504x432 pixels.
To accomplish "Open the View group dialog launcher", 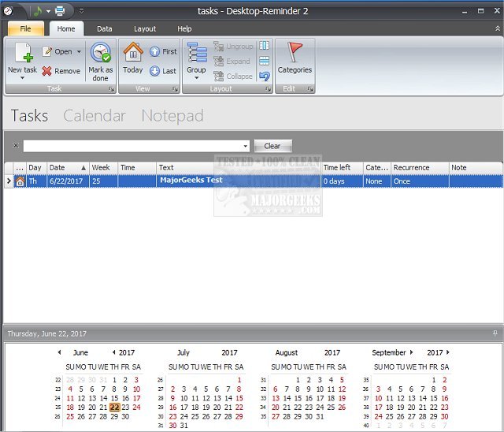I will 175,89.
